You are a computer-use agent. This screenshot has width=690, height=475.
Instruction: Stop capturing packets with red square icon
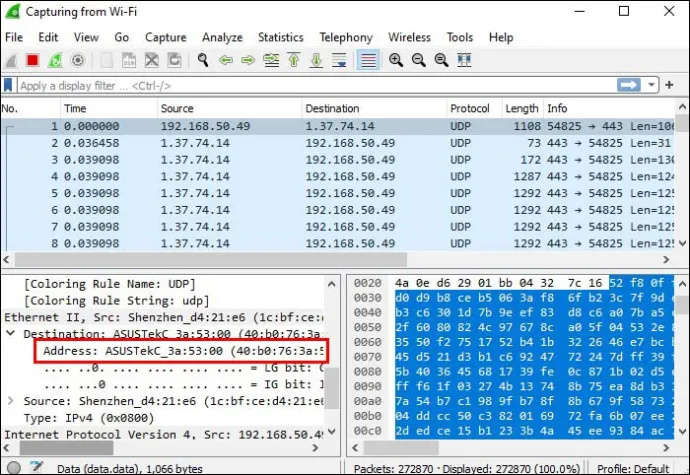(32, 60)
